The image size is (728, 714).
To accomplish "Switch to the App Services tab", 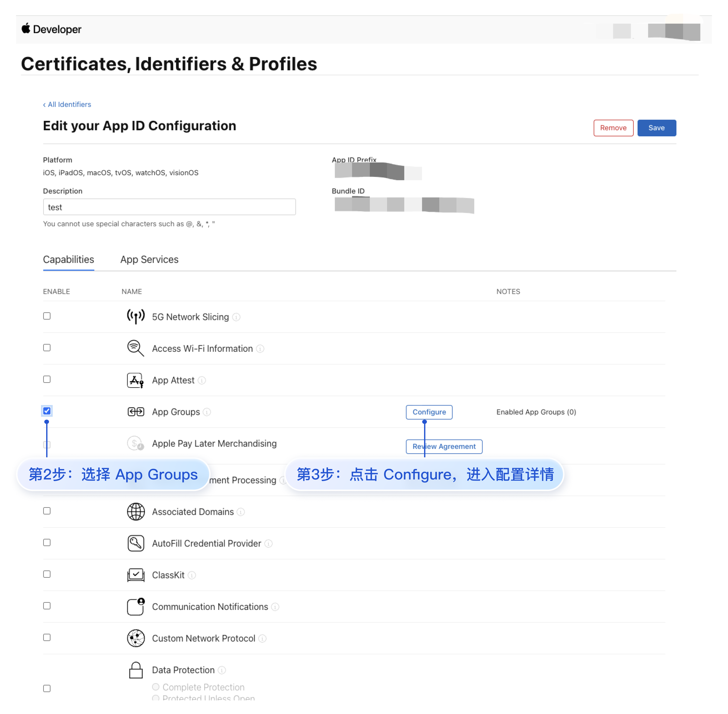I will click(149, 260).
